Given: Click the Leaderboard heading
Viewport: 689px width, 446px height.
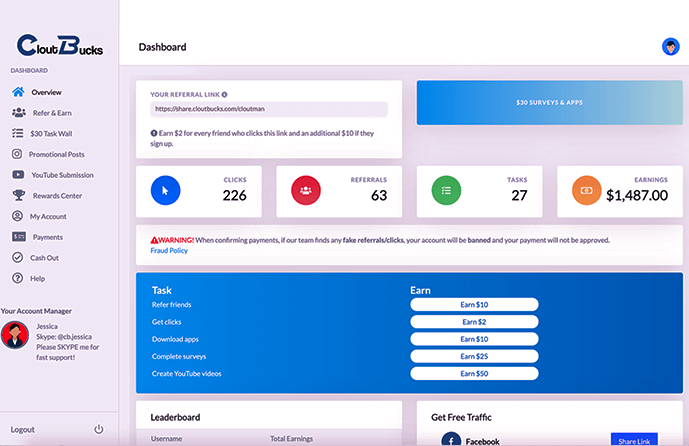Looking at the screenshot, I should pos(175,417).
